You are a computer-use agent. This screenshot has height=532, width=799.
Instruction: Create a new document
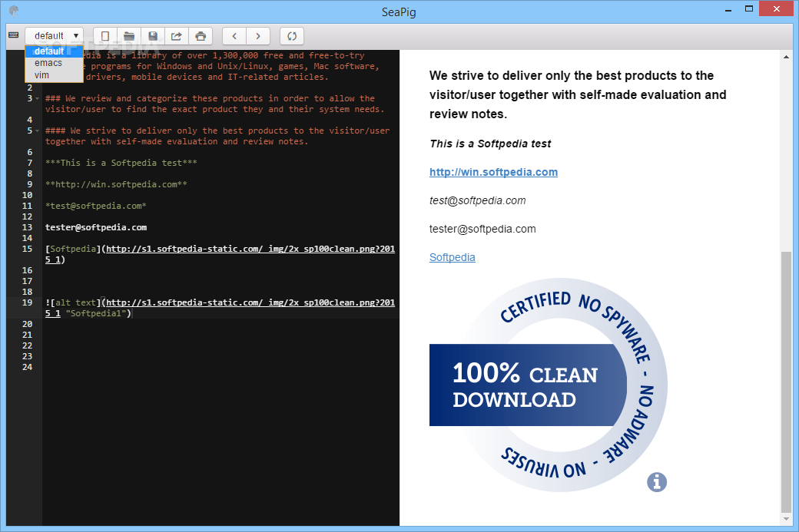pyautogui.click(x=105, y=35)
